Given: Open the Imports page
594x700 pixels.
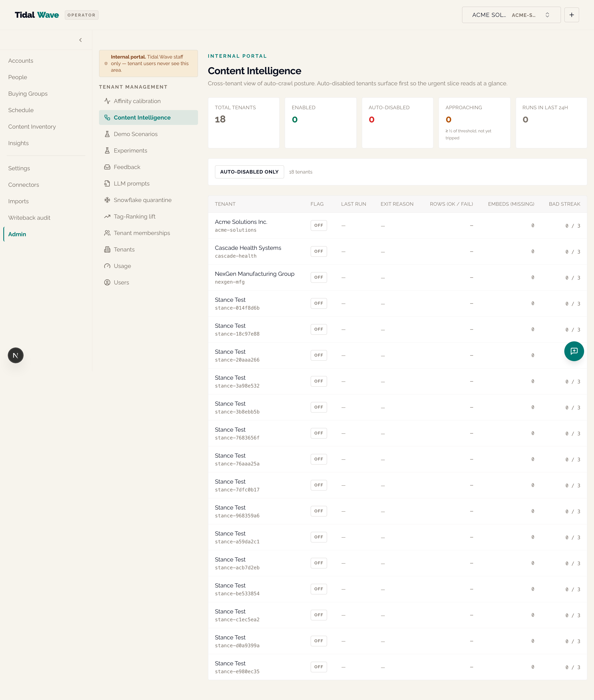Looking at the screenshot, I should coord(18,201).
